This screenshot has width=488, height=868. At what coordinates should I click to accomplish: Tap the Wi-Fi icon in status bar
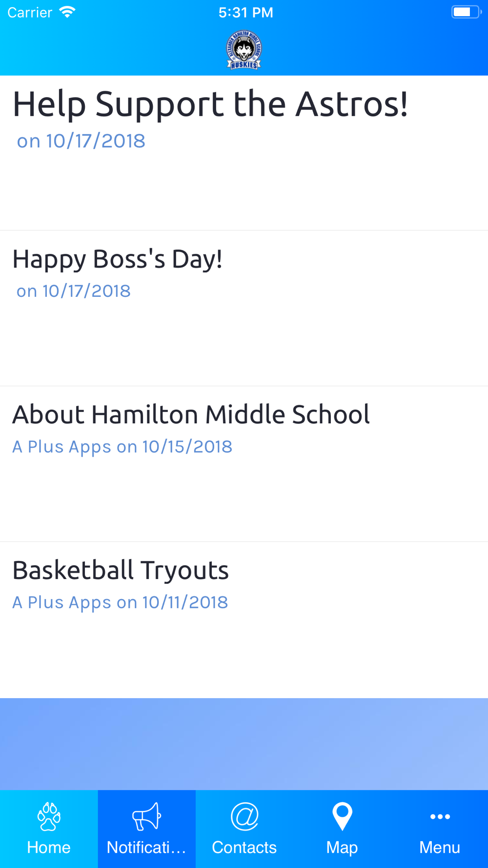click(67, 12)
